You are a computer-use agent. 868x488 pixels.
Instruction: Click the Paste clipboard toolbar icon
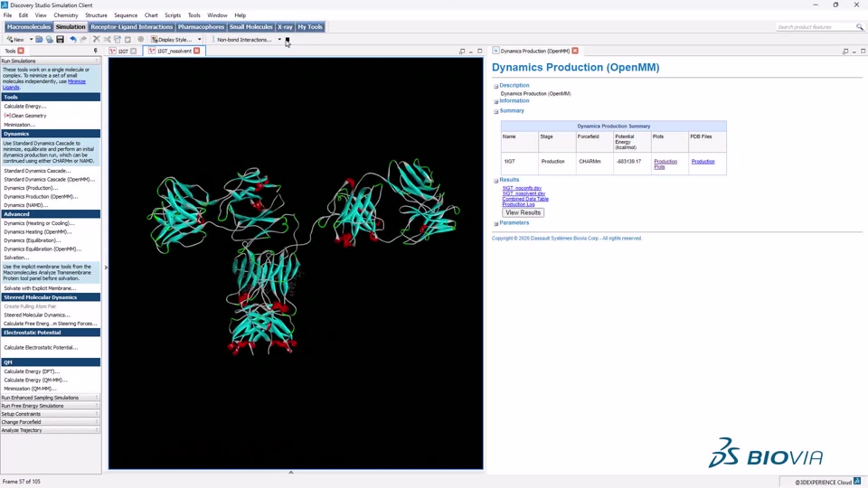(127, 40)
